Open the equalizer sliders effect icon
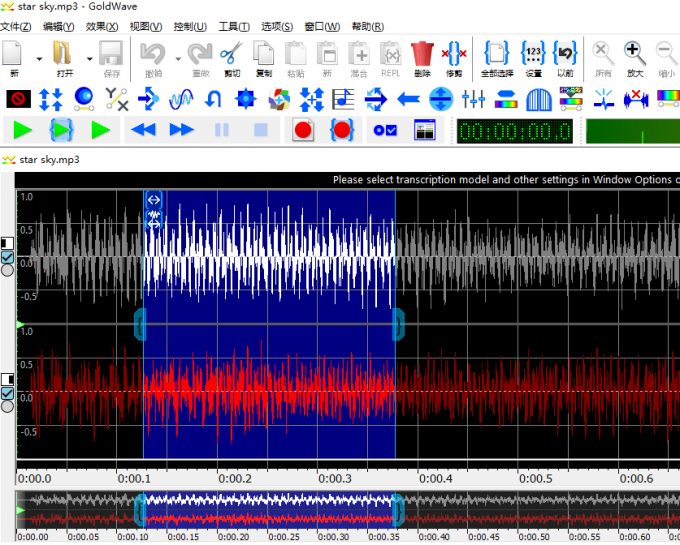The height and width of the screenshot is (545, 680). [474, 99]
